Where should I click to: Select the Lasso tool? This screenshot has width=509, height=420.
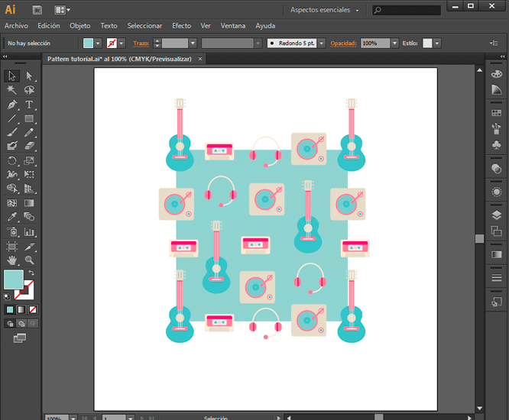[x=29, y=90]
